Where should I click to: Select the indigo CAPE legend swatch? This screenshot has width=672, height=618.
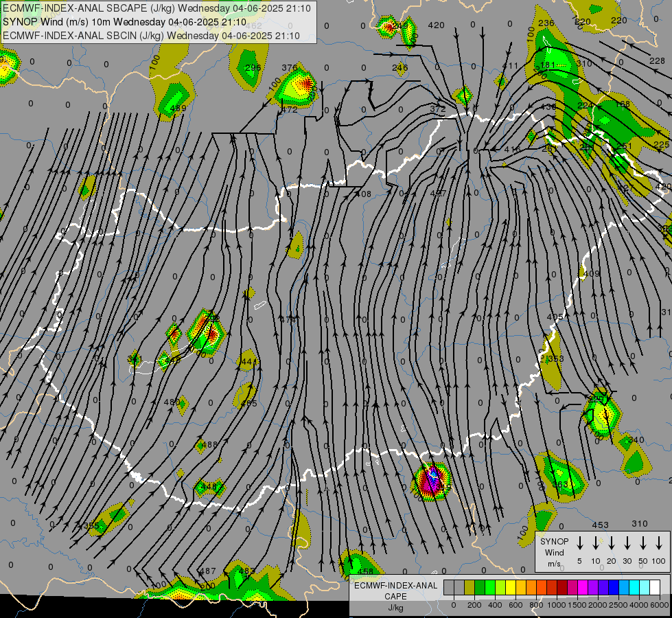[603, 588]
